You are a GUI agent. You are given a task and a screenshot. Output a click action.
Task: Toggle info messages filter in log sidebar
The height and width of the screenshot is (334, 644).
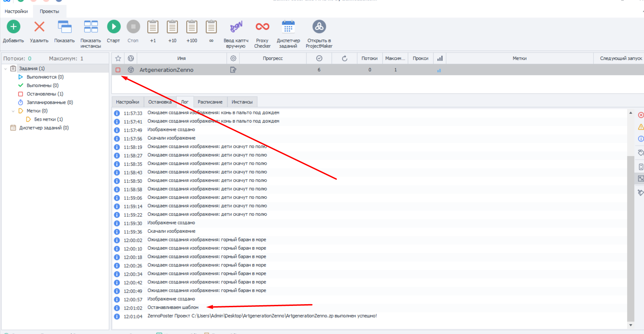tap(641, 139)
